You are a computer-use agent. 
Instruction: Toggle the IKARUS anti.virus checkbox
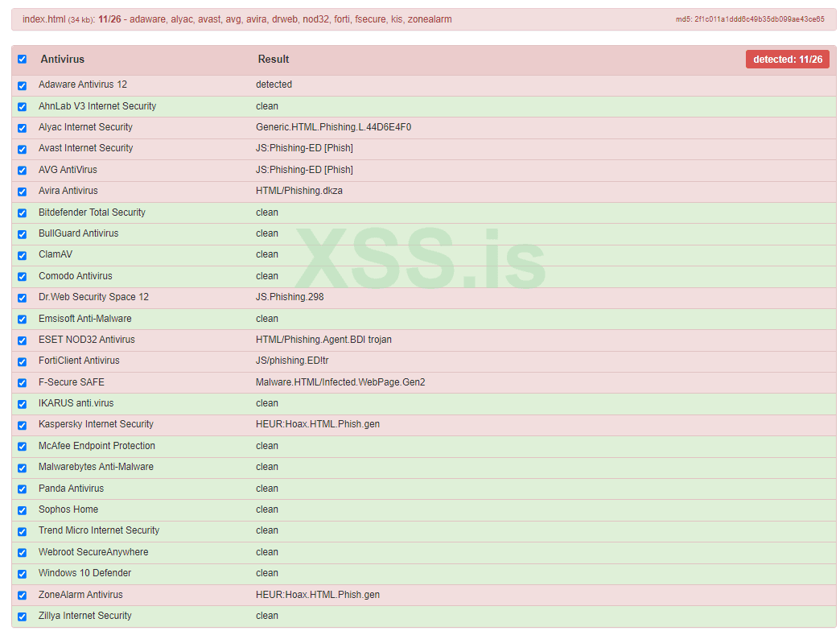[x=22, y=404]
